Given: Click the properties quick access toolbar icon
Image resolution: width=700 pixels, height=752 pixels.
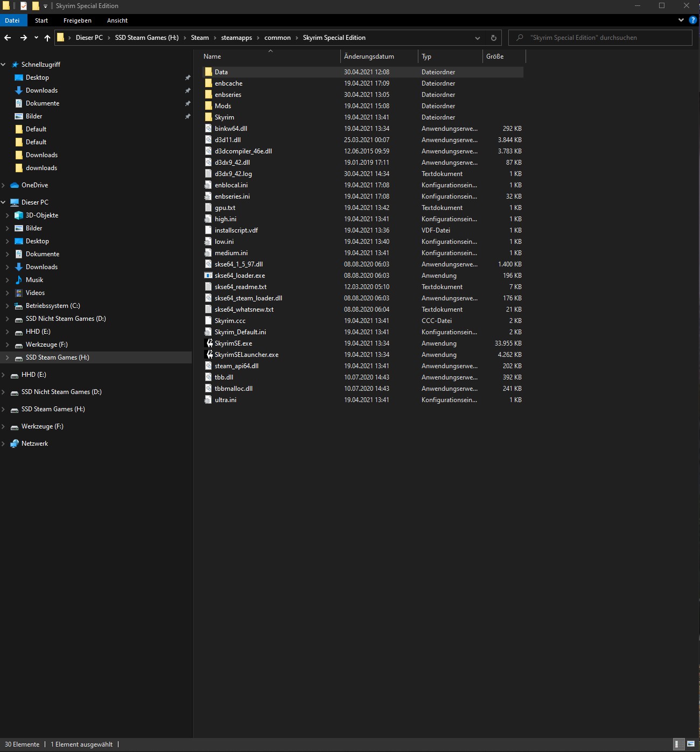Looking at the screenshot, I should (x=24, y=6).
